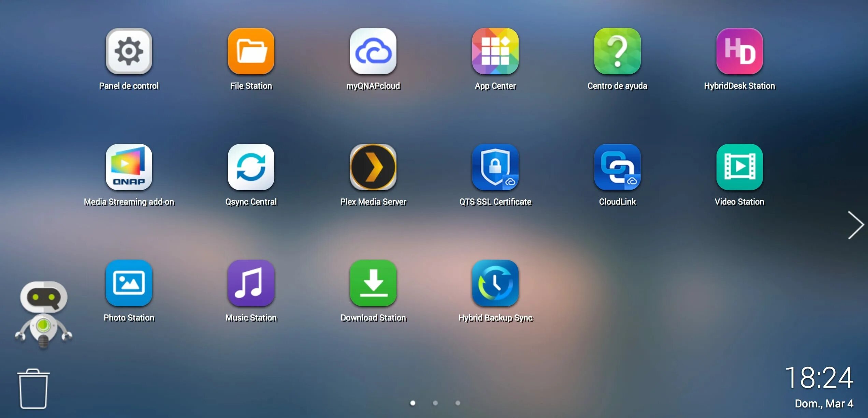
Task: Click the CloudLink label text
Action: point(617,202)
